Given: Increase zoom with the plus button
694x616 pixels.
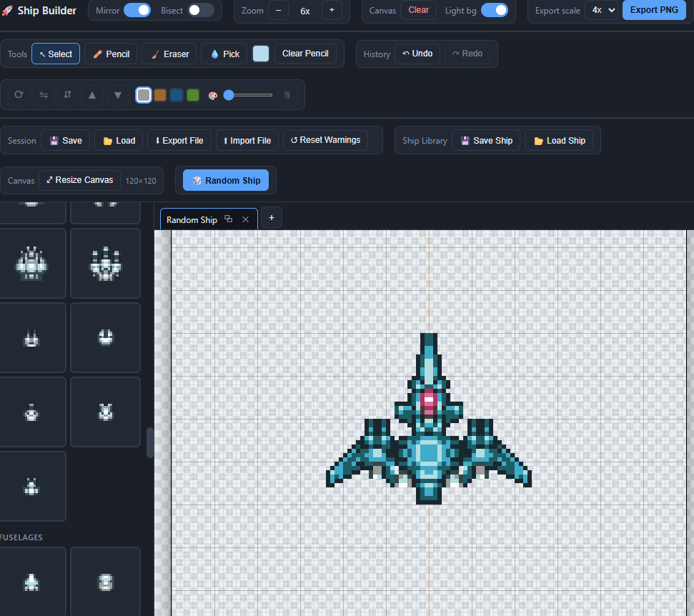Looking at the screenshot, I should pos(332,10).
